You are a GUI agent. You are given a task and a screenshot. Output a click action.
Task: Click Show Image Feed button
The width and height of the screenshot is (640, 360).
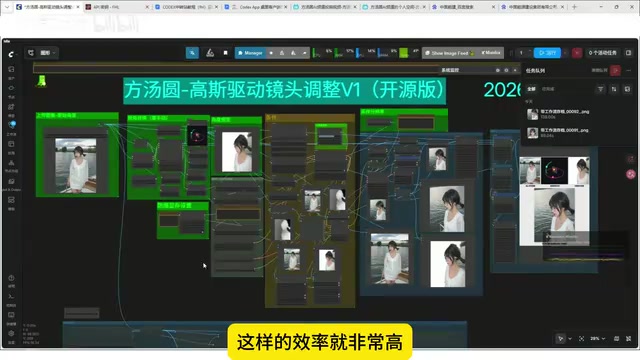450,53
